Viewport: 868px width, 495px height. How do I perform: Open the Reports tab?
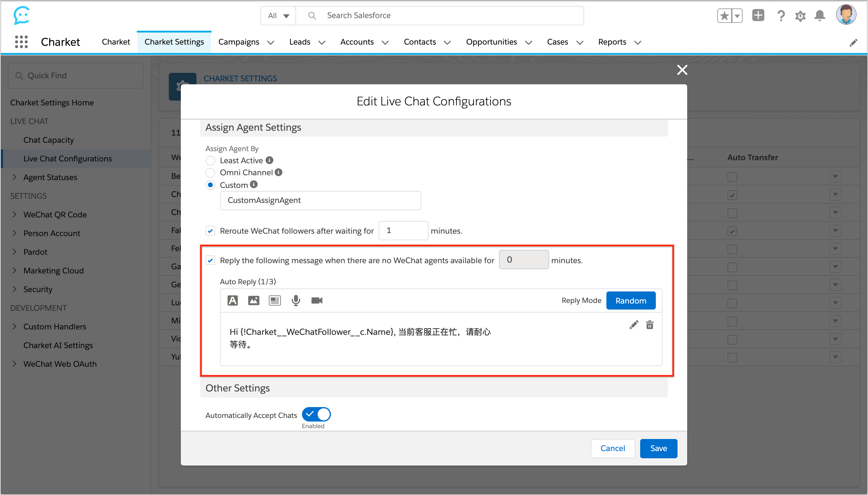click(x=612, y=42)
